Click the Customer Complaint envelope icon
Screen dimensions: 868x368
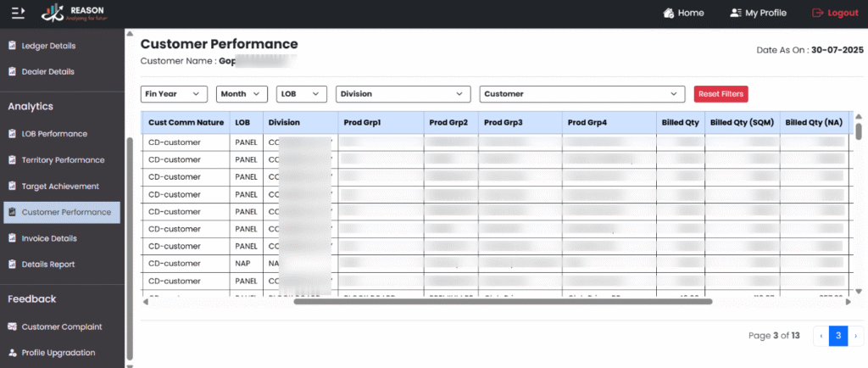click(x=12, y=326)
